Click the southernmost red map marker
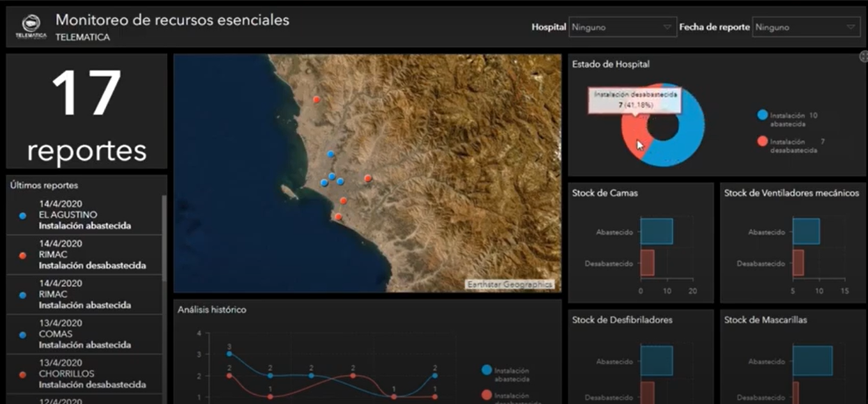 tap(338, 217)
